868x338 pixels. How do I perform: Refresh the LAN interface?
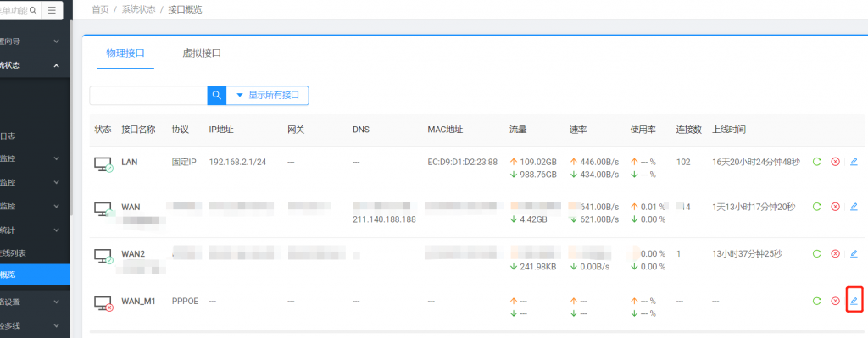(x=816, y=162)
